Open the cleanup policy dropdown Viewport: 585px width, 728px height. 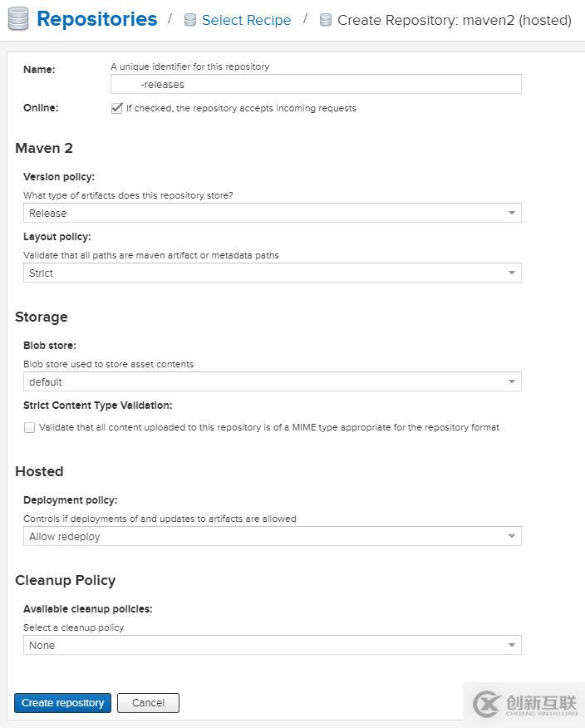(512, 646)
